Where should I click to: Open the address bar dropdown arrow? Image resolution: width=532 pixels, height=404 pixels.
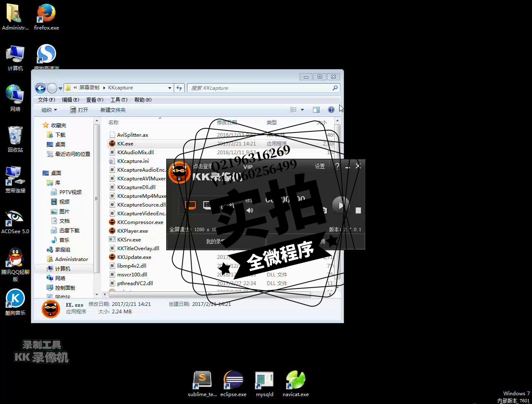(x=170, y=88)
